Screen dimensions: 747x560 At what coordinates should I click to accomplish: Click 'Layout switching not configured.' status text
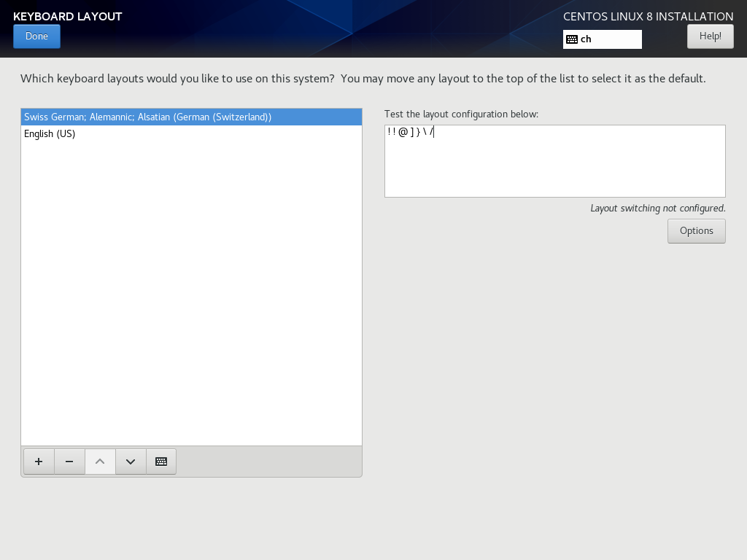pos(657,208)
